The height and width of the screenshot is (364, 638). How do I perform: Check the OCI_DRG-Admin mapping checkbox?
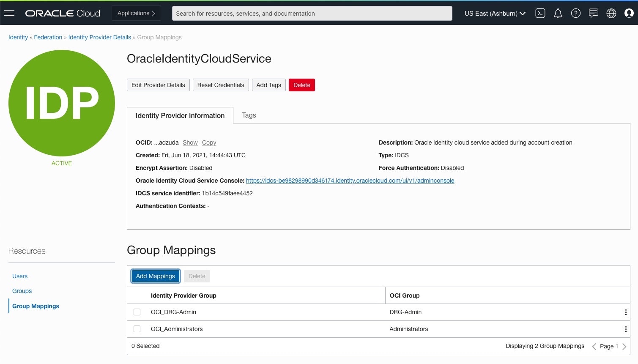pos(137,312)
